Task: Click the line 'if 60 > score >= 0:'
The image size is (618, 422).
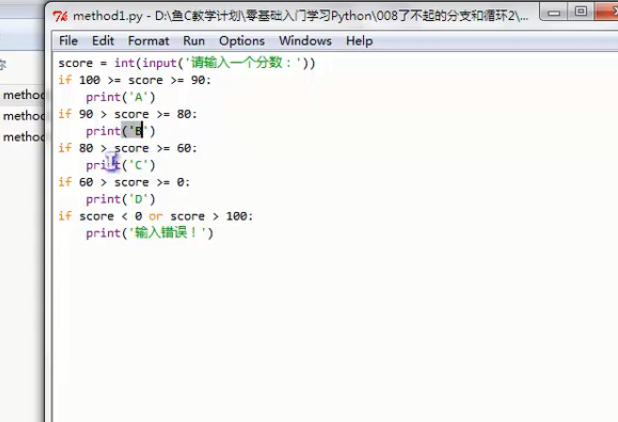Action: [x=124, y=182]
